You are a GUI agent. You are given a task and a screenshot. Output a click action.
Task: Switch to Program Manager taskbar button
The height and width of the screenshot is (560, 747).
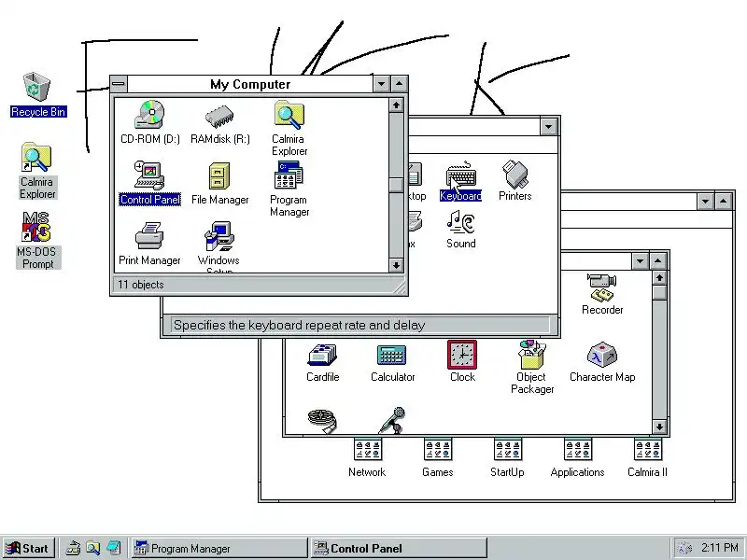coord(219,549)
